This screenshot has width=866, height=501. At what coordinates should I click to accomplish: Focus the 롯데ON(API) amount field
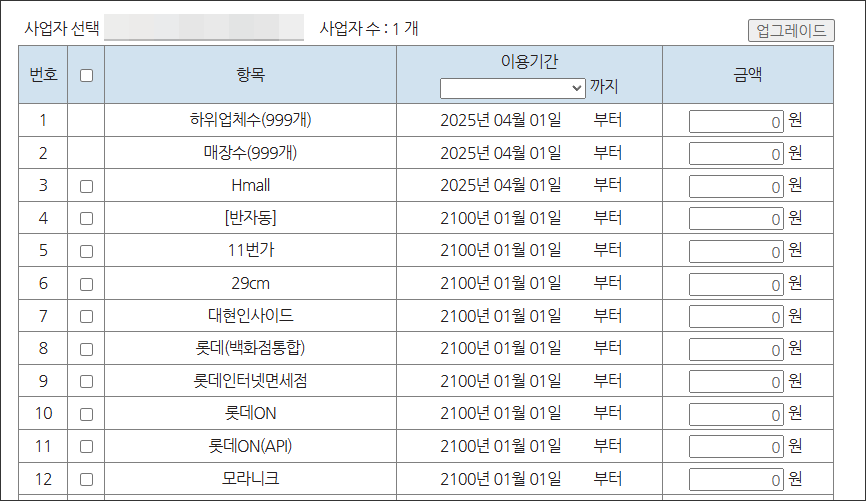coord(736,446)
